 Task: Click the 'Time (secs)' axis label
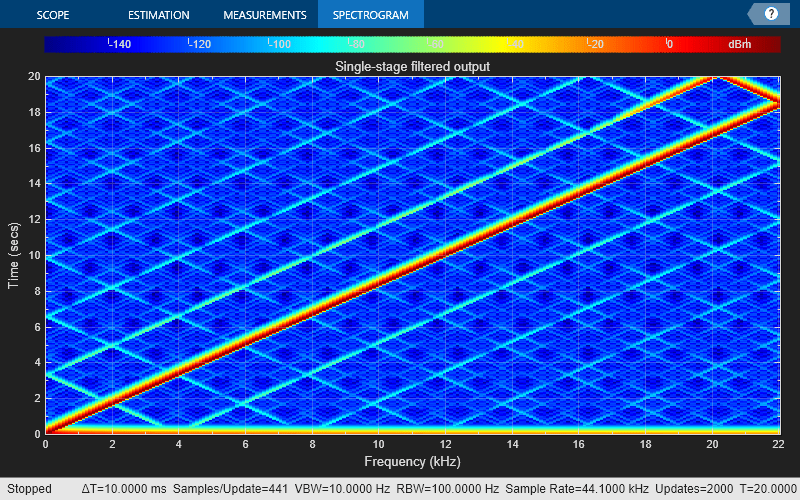tap(14, 255)
